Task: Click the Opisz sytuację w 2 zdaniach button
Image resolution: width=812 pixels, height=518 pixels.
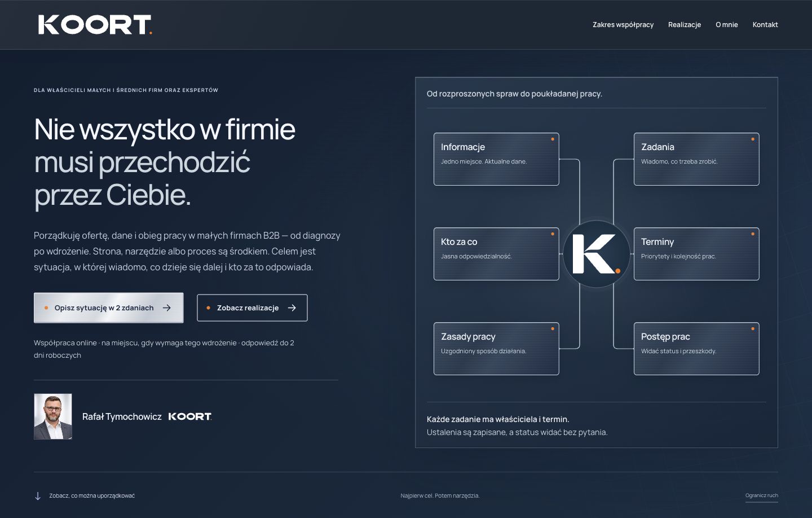Action: 109,308
